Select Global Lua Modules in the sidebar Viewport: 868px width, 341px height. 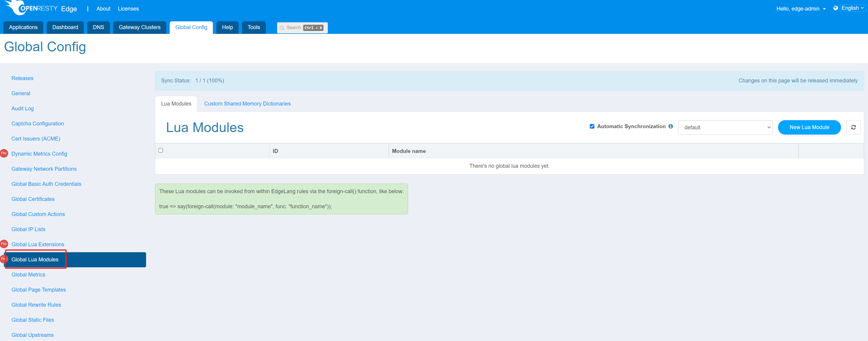tap(75, 260)
